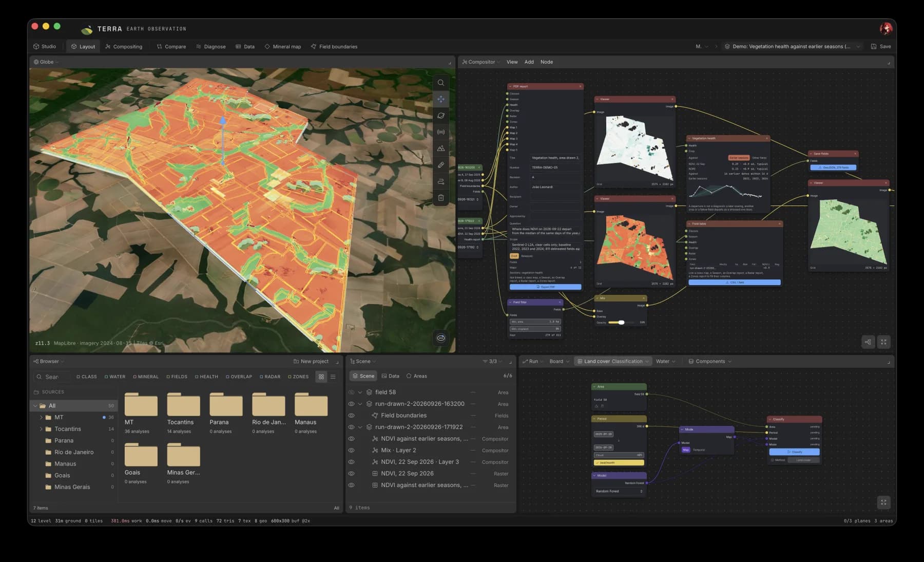Image resolution: width=924 pixels, height=562 pixels.
Task: Click the blue Classify button in the Classify node
Action: tap(794, 452)
